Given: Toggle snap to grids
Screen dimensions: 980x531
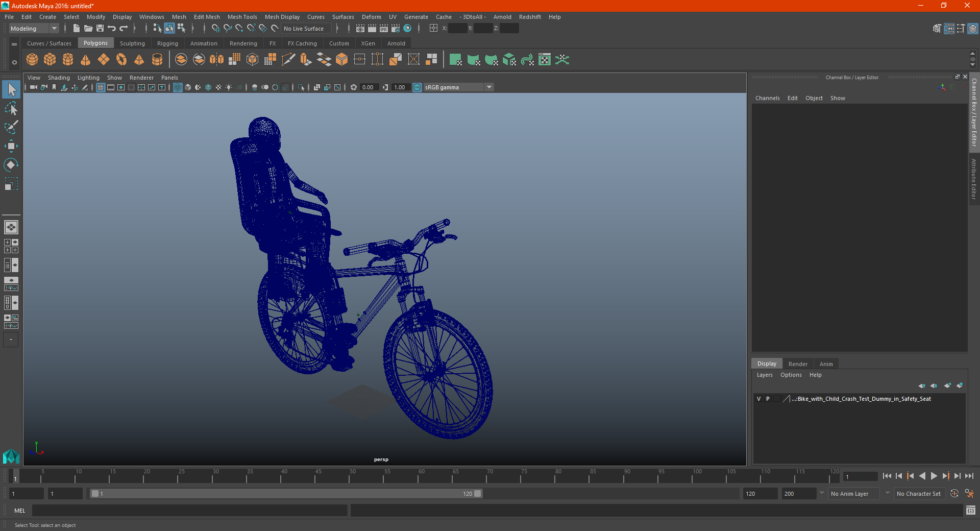Looking at the screenshot, I should tap(215, 29).
